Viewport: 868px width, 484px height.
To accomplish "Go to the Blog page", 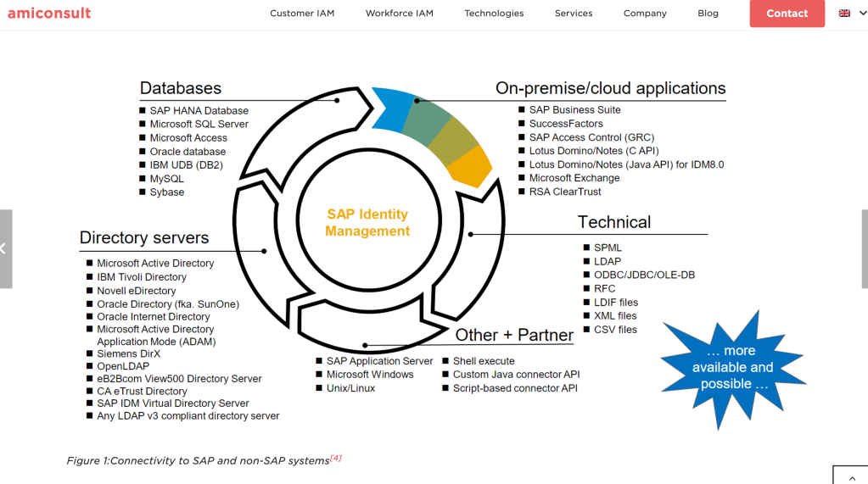I will click(708, 14).
